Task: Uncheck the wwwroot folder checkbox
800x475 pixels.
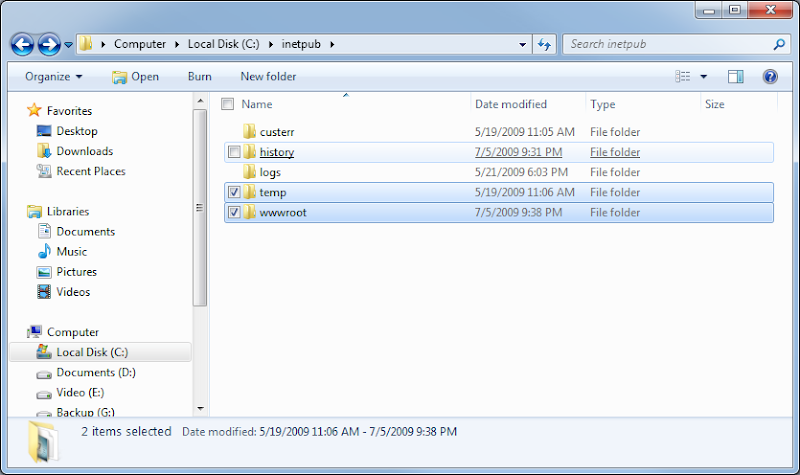Action: [x=234, y=212]
